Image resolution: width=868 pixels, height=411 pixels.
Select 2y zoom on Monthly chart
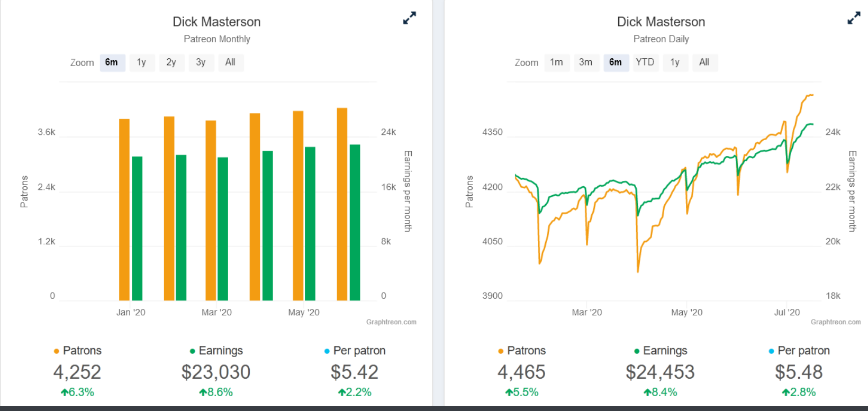click(x=171, y=62)
